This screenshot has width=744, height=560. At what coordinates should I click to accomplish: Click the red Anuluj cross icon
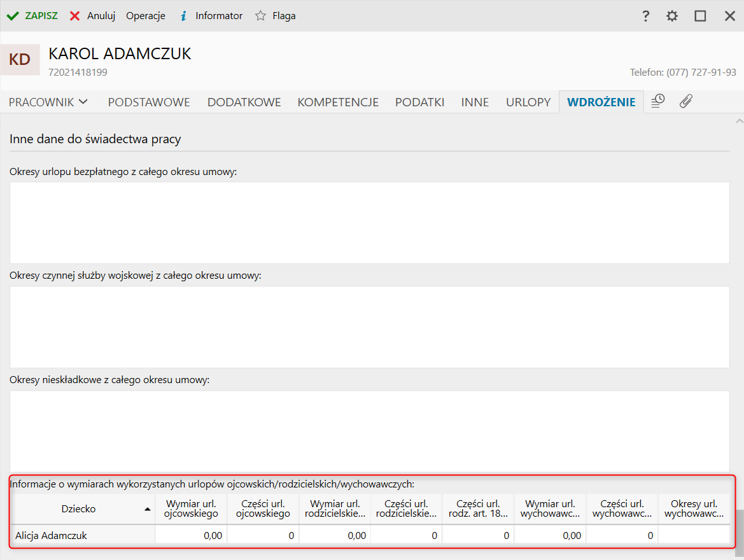coord(74,16)
